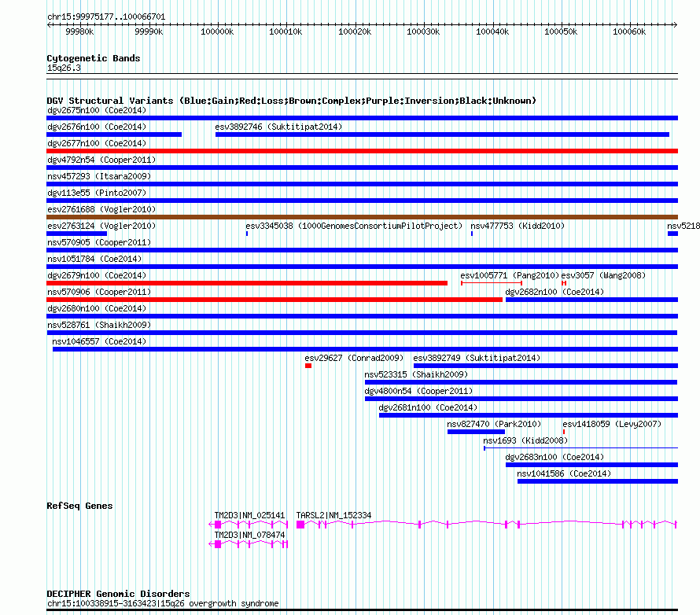Click esv2763124 (Vogler2010) label

101,226
